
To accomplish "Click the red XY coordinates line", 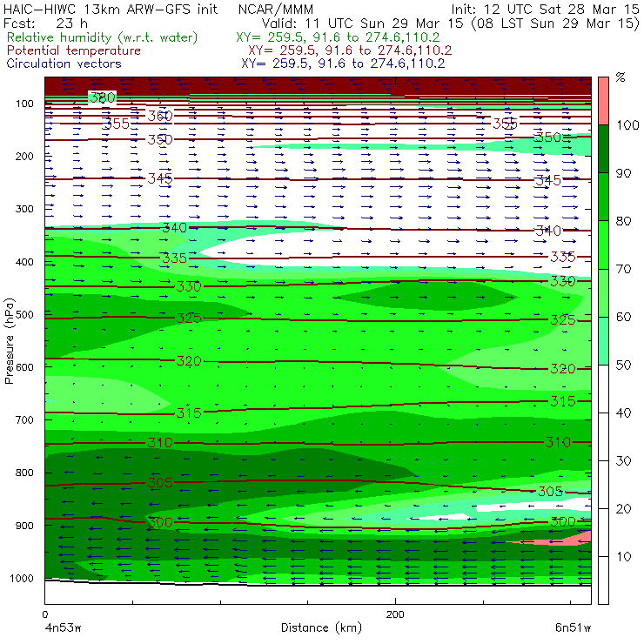I will tap(350, 50).
